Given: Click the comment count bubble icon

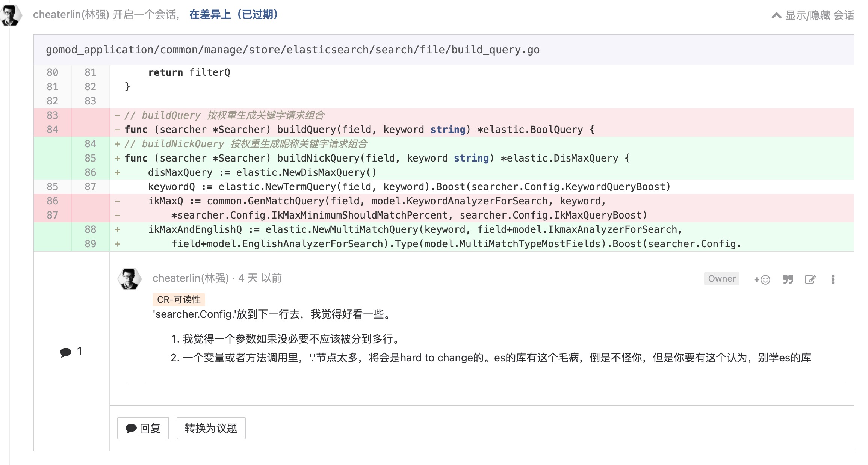Looking at the screenshot, I should (66, 352).
